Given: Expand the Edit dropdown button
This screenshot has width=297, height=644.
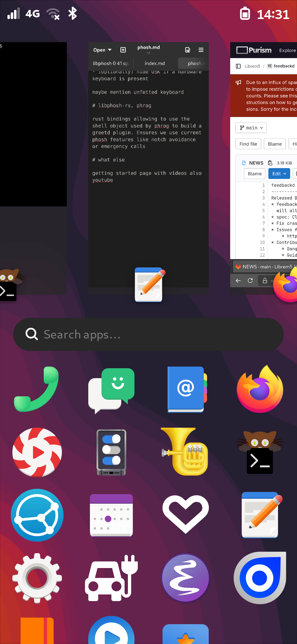Looking at the screenshot, I should 279,174.
